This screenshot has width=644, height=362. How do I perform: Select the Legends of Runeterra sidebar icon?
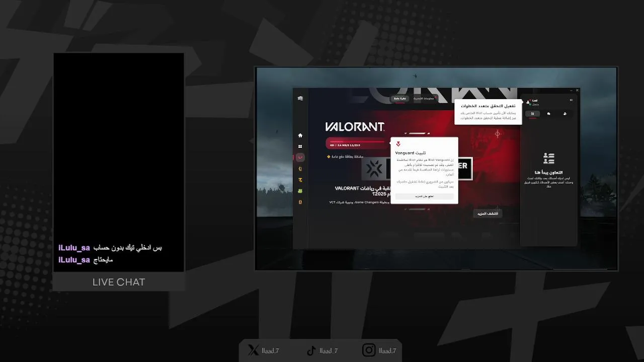[300, 202]
